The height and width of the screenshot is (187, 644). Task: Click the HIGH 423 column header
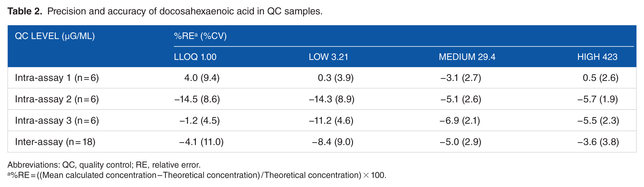(x=597, y=57)
